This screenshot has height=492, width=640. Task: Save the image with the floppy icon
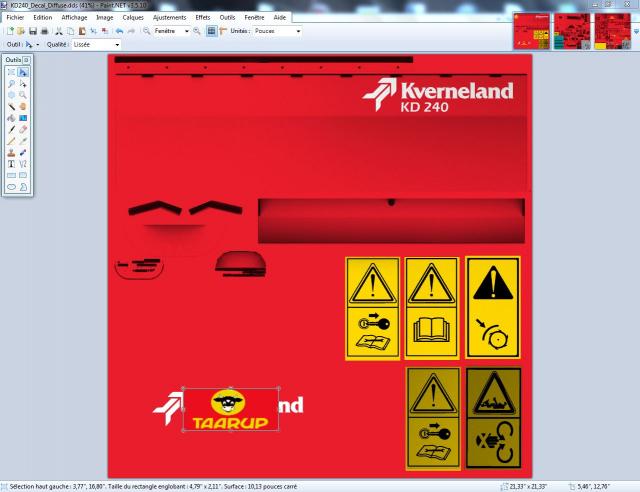click(33, 31)
